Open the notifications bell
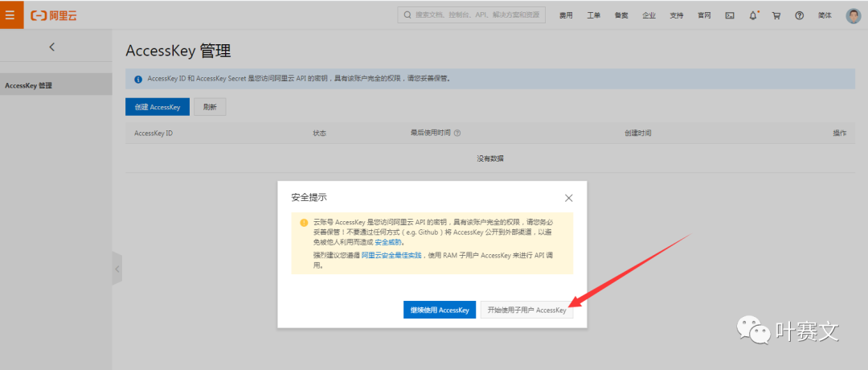Image resolution: width=868 pixels, height=370 pixels. tap(753, 15)
